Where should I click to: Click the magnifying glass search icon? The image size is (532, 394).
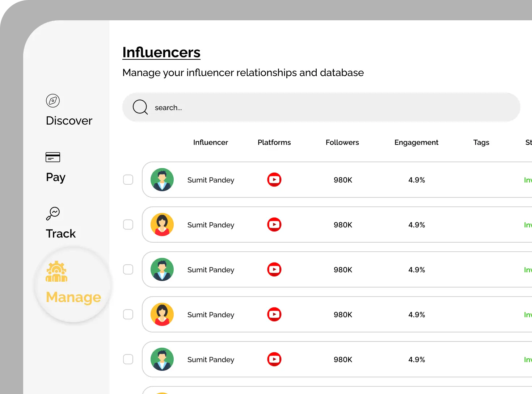click(x=140, y=107)
